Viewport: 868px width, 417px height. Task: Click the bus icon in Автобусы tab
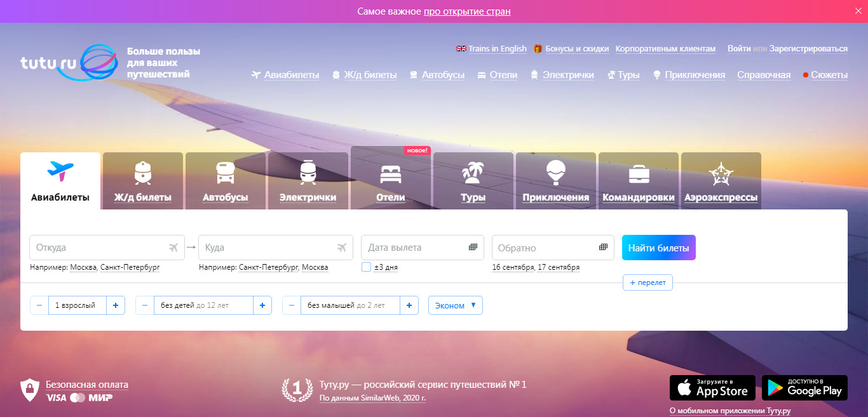[225, 172]
